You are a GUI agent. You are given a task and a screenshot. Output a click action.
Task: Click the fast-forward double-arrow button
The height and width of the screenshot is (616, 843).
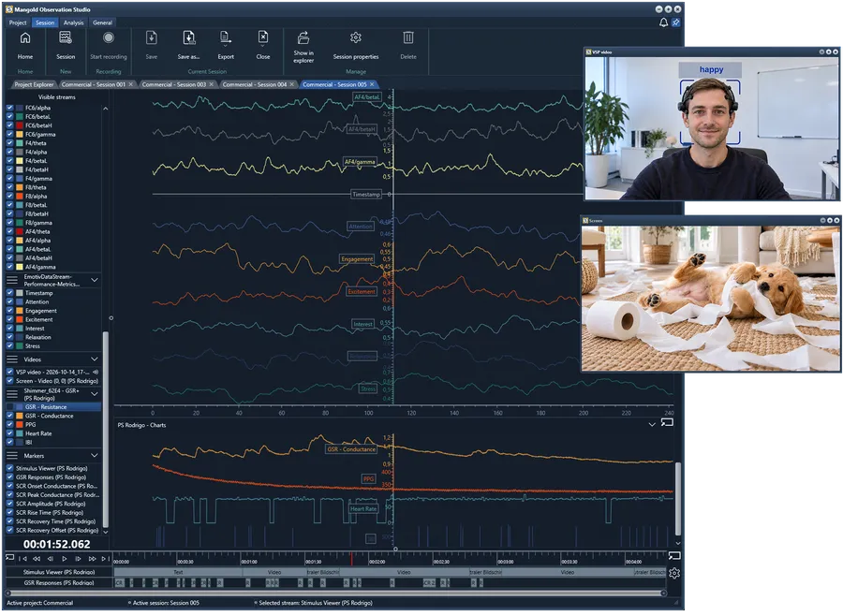click(92, 559)
